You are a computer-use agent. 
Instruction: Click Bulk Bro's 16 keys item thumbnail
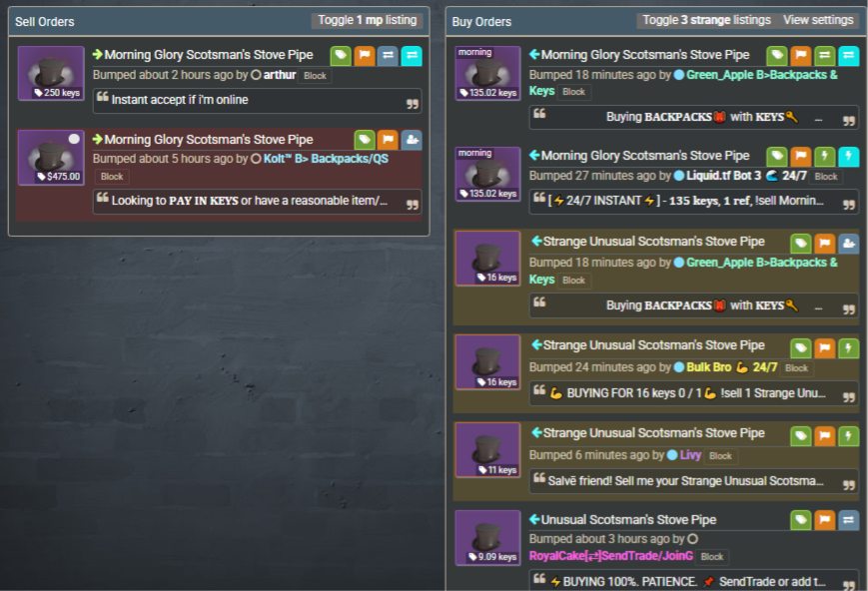pos(487,362)
